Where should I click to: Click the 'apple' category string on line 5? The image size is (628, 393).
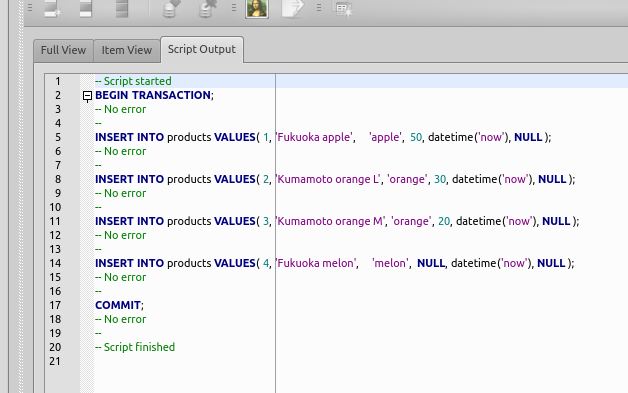click(x=385, y=137)
